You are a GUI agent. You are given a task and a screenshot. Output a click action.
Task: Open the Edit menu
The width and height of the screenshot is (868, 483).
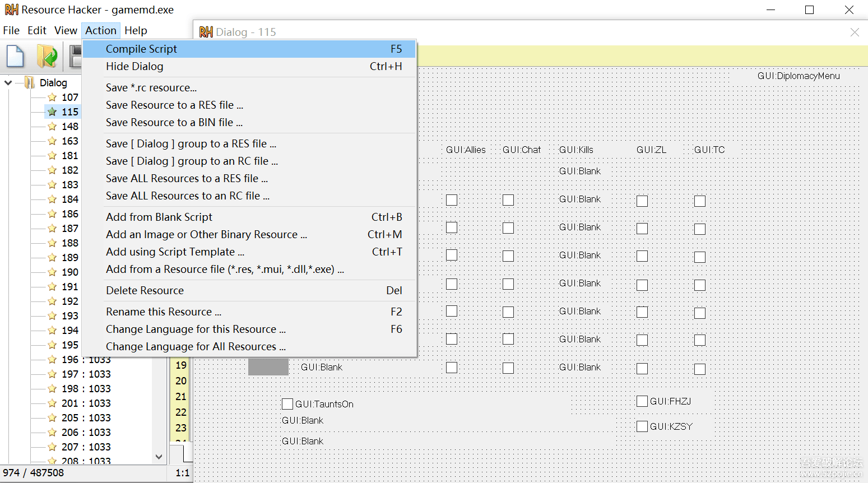click(37, 30)
